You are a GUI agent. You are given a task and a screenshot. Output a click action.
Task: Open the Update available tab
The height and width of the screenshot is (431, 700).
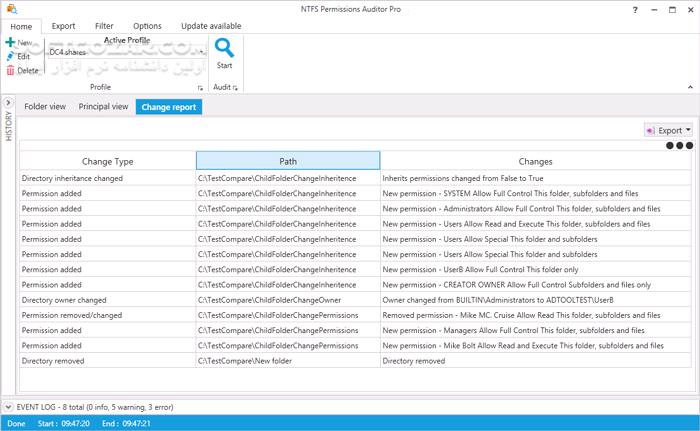point(211,26)
